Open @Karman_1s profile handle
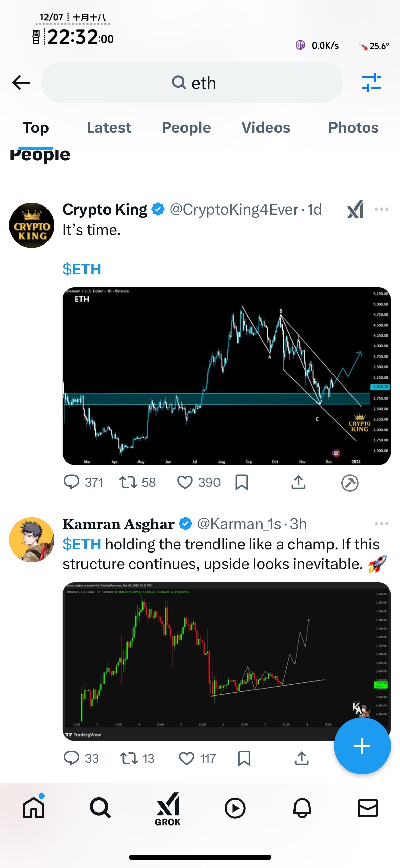Screen dimensions: 400x868 pos(239,524)
